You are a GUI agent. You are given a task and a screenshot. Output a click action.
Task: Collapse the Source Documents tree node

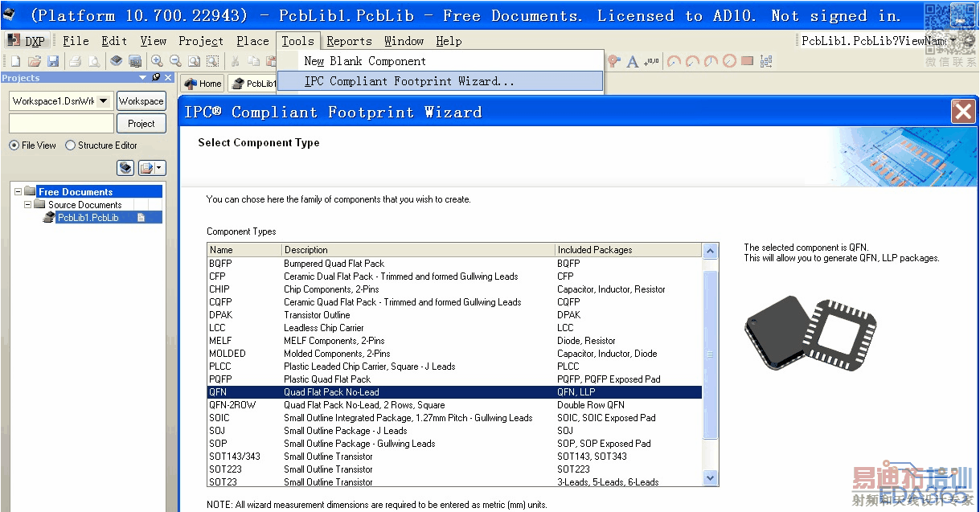tap(28, 205)
